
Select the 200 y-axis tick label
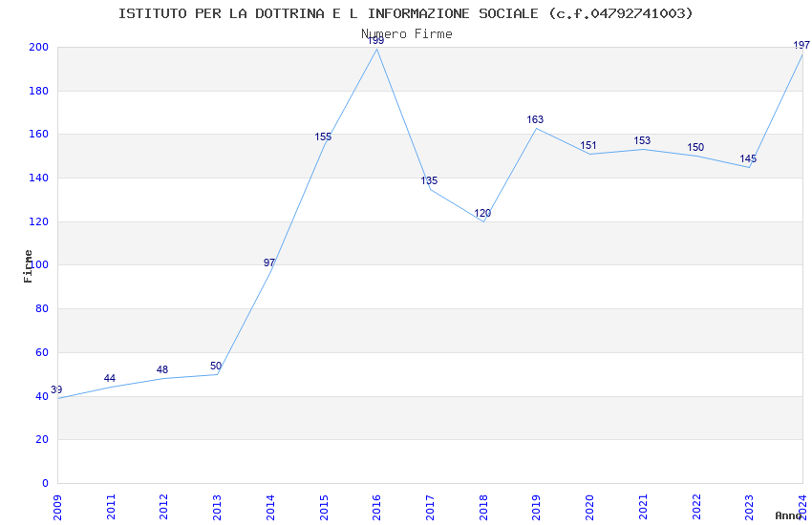coord(38,47)
